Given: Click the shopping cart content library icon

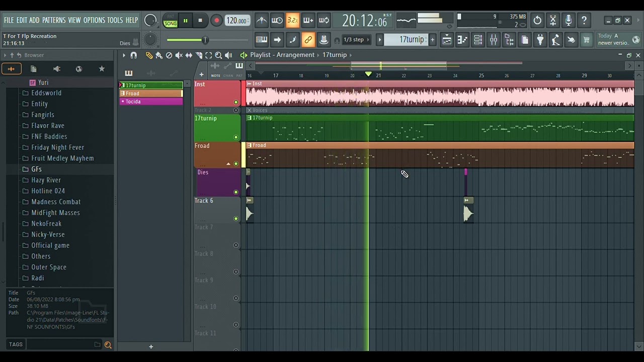Looking at the screenshot, I should coord(587,40).
